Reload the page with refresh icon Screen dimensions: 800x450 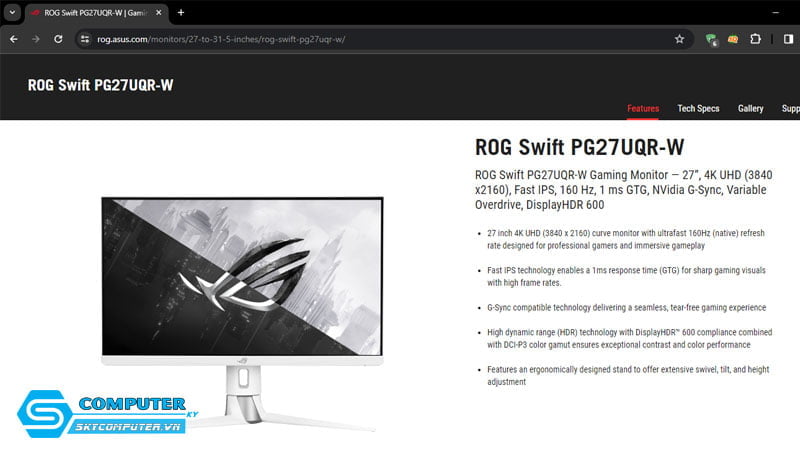click(x=58, y=39)
